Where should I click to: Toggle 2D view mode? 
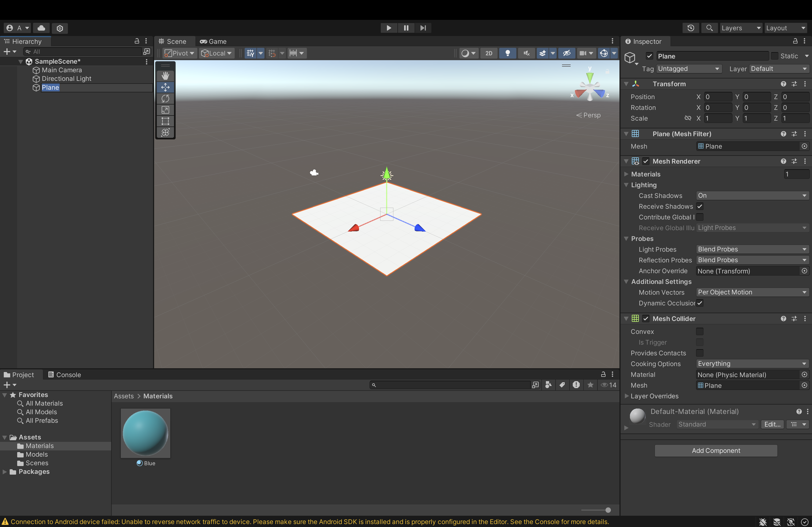[x=488, y=53]
